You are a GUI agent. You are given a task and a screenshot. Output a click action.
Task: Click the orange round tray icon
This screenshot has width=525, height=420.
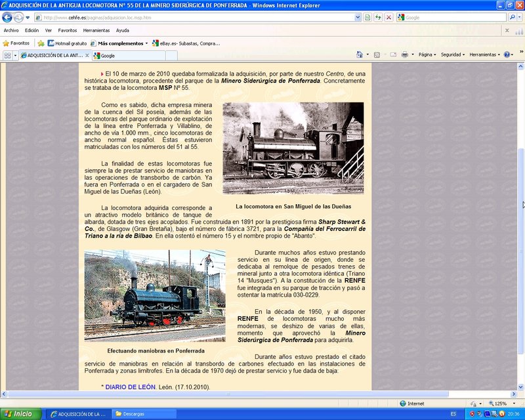pyautogui.click(x=502, y=414)
